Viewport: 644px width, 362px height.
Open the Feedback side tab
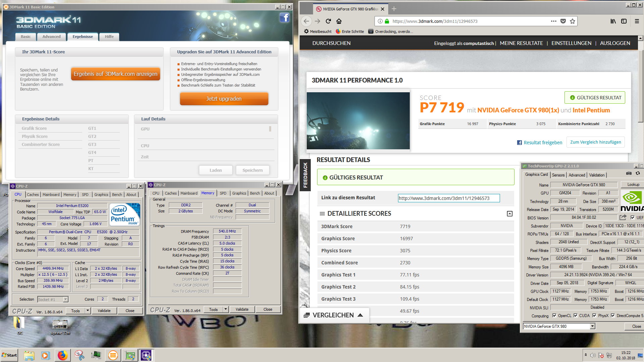pos(305,175)
